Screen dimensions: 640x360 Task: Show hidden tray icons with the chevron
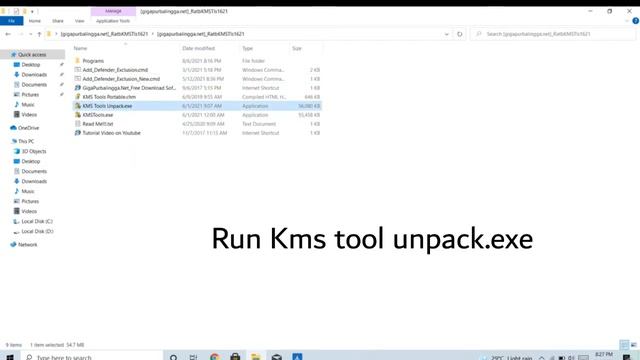[542, 358]
